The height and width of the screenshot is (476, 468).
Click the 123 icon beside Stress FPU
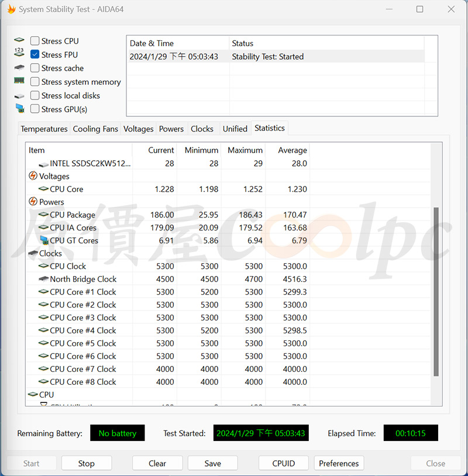pos(19,52)
